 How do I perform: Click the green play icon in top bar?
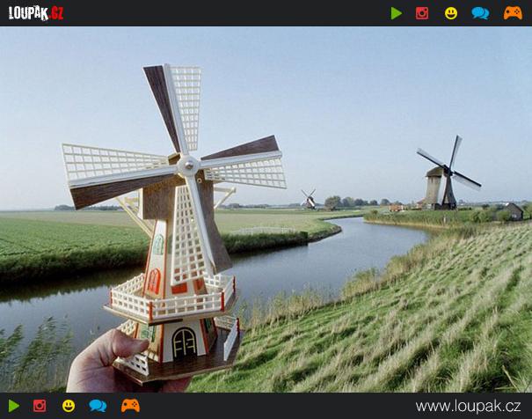[397, 13]
